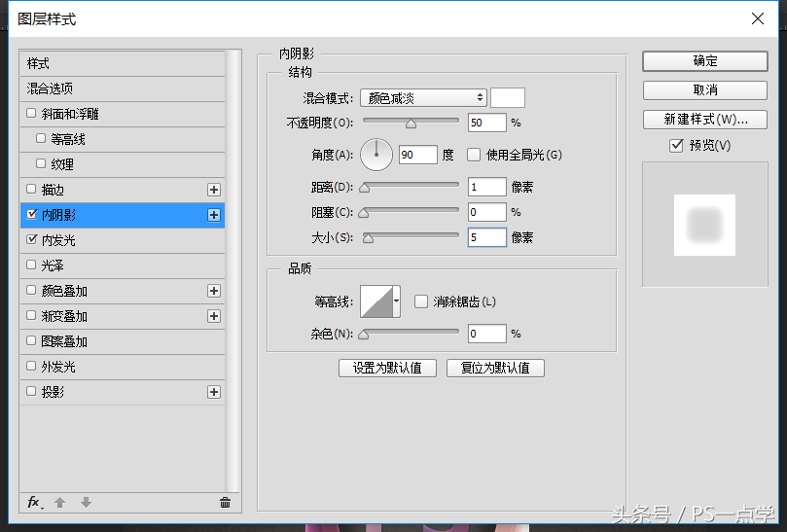
Task: Enable the 图案叠加 checkbox
Action: click(x=31, y=340)
